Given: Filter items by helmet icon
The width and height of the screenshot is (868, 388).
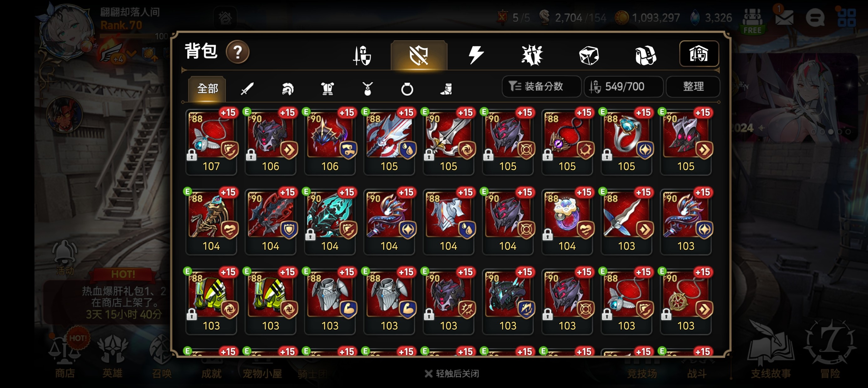Looking at the screenshot, I should pyautogui.click(x=287, y=89).
